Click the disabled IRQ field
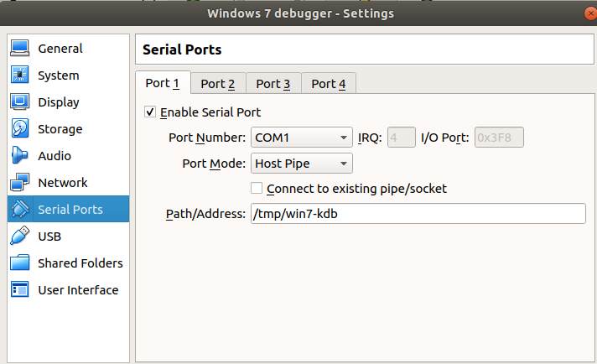The width and height of the screenshot is (597, 364). point(402,137)
